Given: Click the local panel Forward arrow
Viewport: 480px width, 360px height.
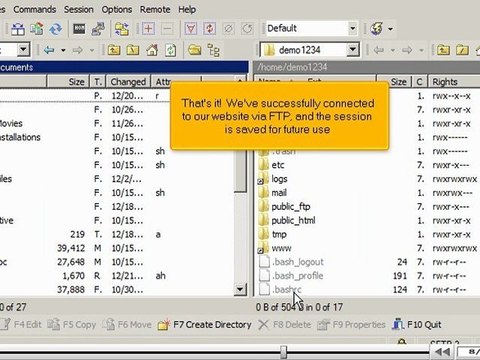Looking at the screenshot, I should (x=78, y=50).
